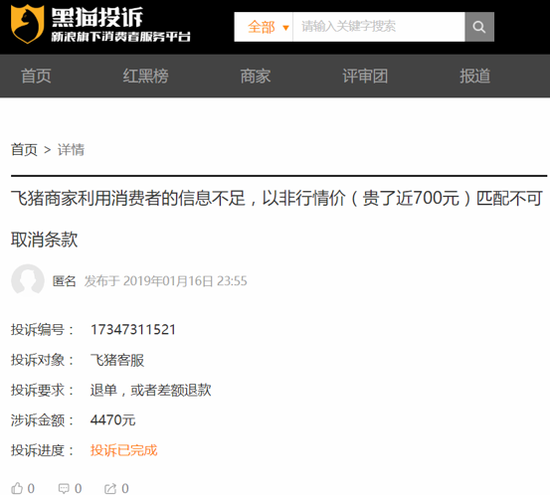Click the 4470元 amount value
This screenshot has width=550, height=495.
pyautogui.click(x=113, y=420)
